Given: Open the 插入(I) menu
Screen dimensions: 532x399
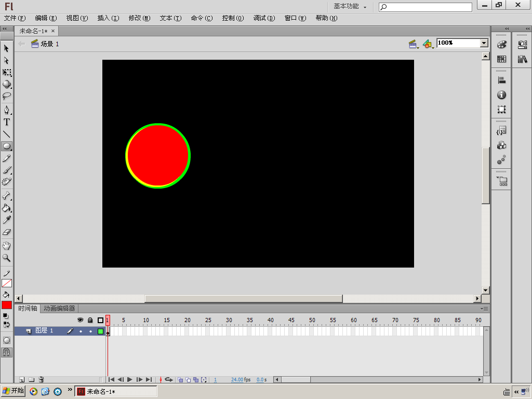Looking at the screenshot, I should [108, 18].
